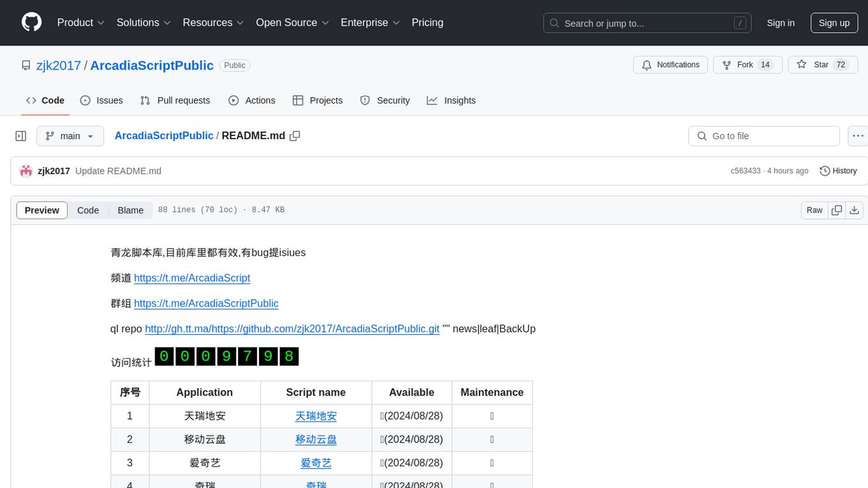This screenshot has width=868, height=488.
Task: Click the 88 lines file info text
Action: click(x=221, y=210)
